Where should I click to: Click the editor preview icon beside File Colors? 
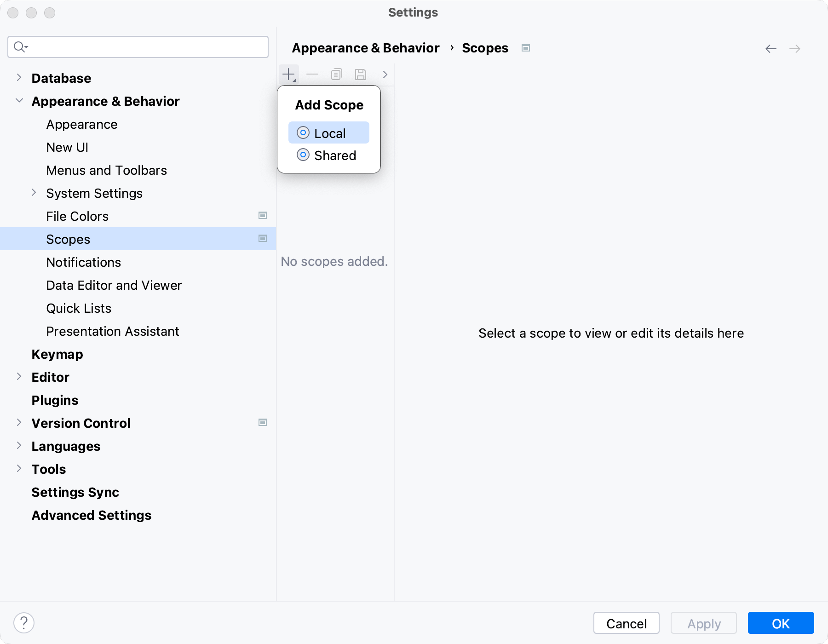[x=262, y=215]
